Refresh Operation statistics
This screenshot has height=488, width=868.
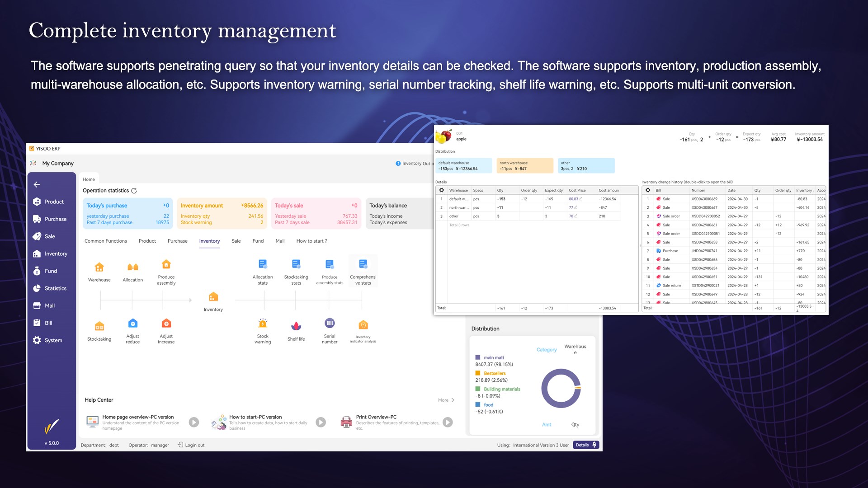[x=134, y=191]
